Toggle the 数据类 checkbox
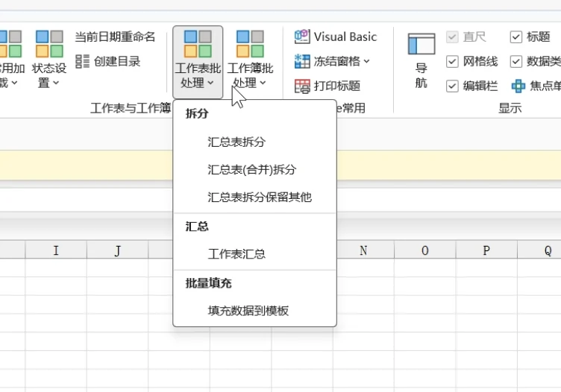This screenshot has width=561, height=392. [516, 61]
